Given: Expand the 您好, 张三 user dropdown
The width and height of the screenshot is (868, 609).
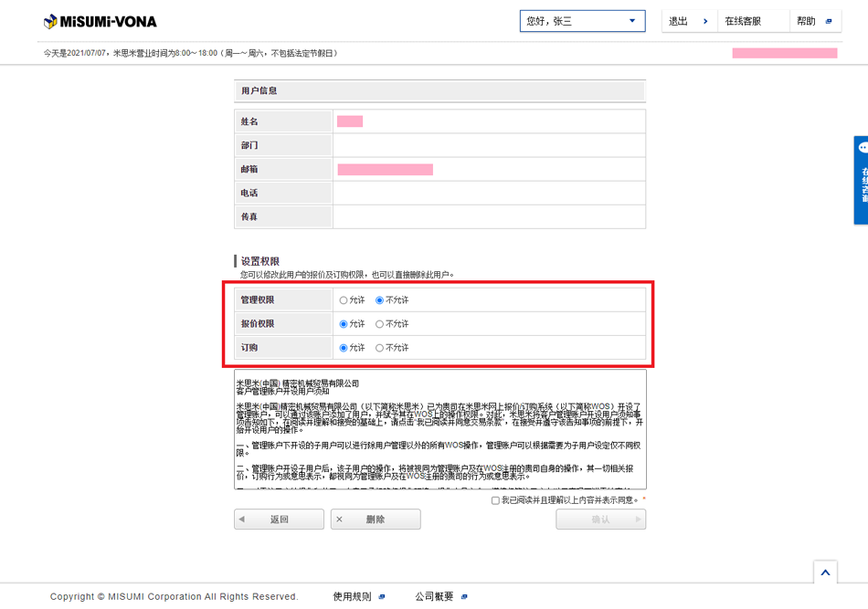Looking at the screenshot, I should point(582,21).
